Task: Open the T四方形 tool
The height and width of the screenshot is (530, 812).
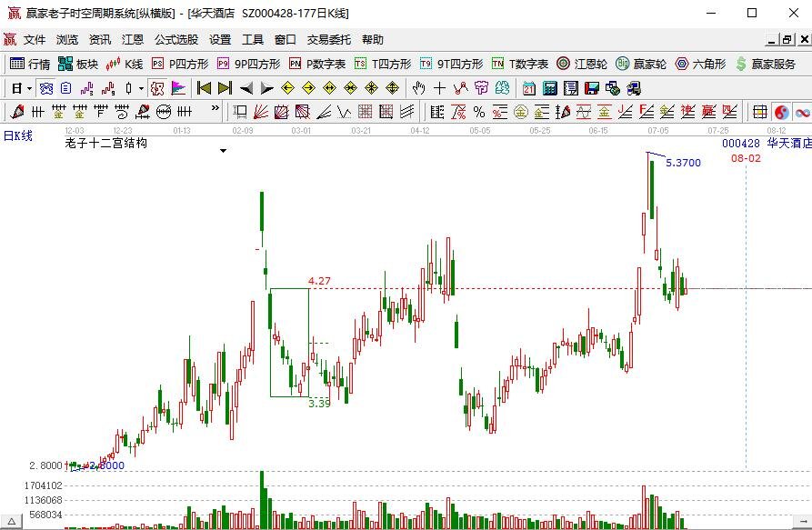Action: coord(383,64)
